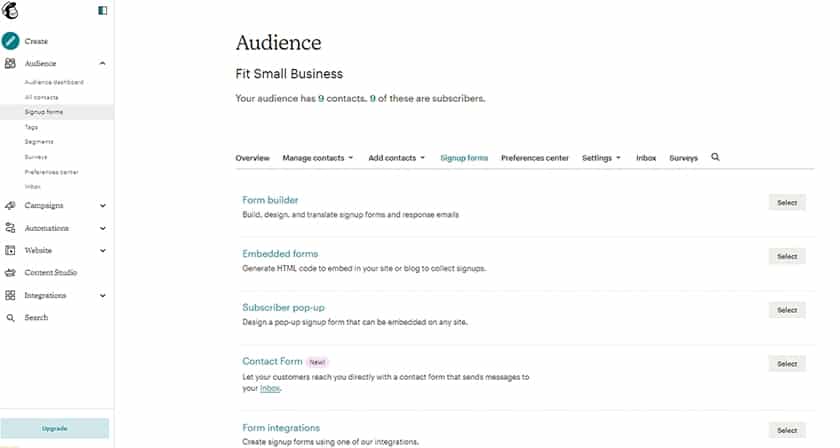Collapse sidebar with the panel toggle icon
This screenshot has width=840, height=448.
click(103, 11)
